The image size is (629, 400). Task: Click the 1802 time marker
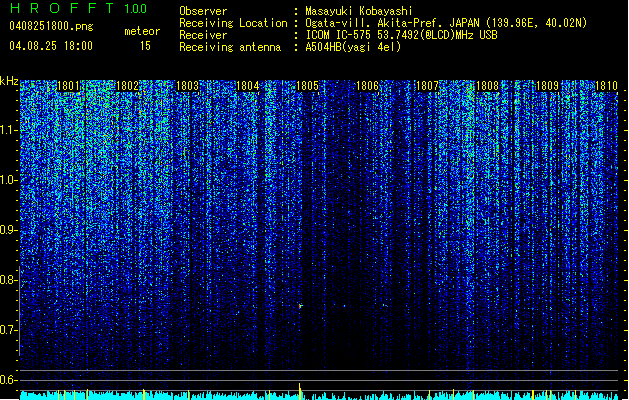point(127,86)
